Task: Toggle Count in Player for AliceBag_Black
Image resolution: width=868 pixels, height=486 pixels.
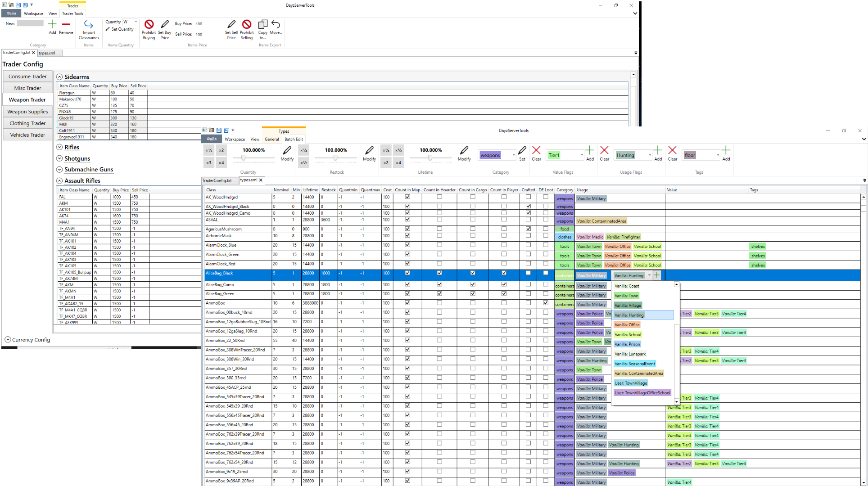Action: coord(504,273)
